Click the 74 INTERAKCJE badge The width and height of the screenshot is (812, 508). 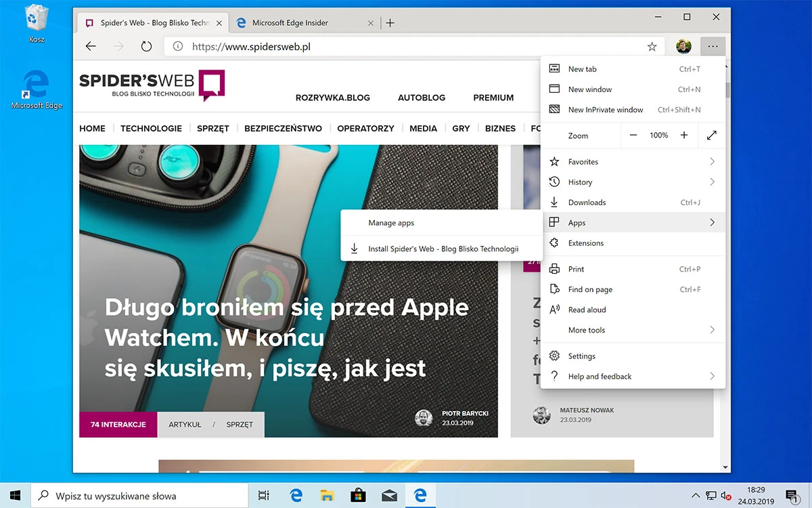point(118,425)
